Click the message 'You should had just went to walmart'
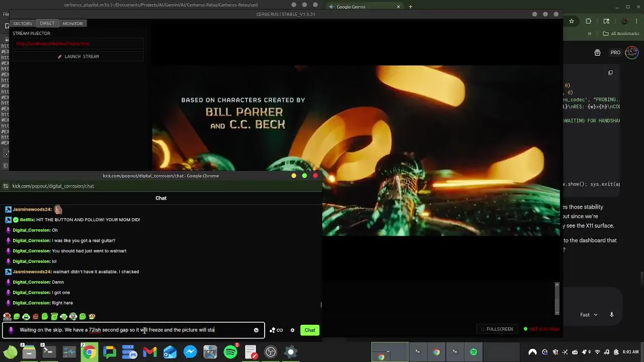The width and height of the screenshot is (644, 362). point(89,251)
